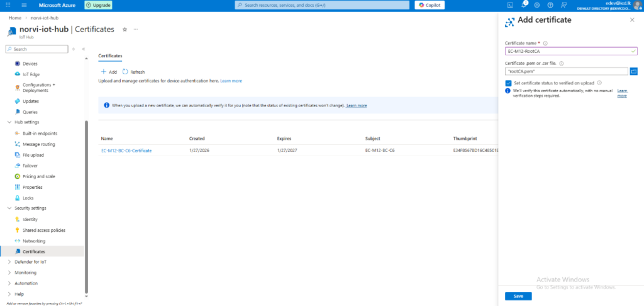Open portal settings gear

(537, 5)
